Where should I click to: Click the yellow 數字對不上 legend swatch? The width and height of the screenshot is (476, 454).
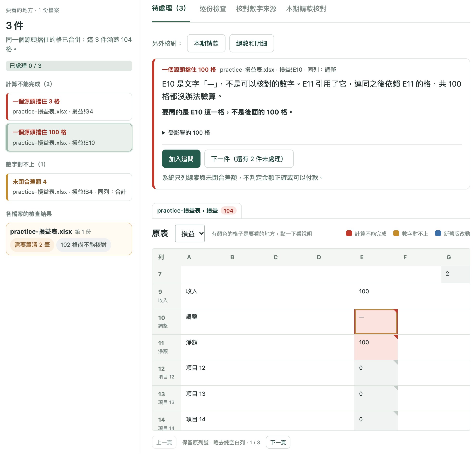[x=396, y=233]
